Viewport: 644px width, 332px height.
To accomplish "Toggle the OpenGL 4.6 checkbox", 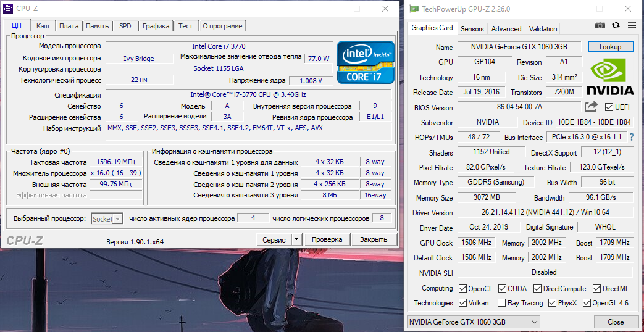I will (x=586, y=303).
